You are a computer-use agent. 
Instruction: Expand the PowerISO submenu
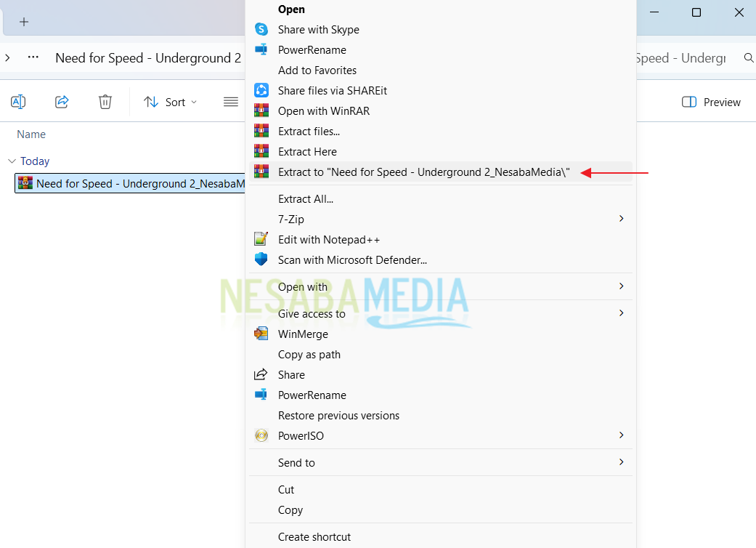621,435
